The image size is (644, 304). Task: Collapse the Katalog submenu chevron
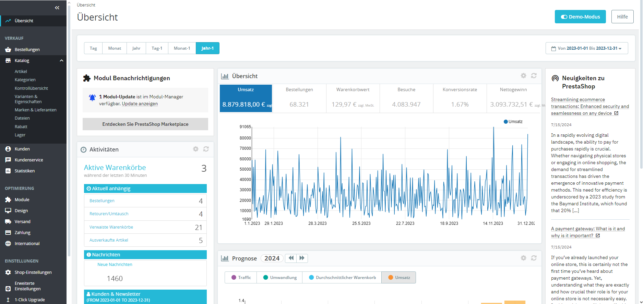pyautogui.click(x=62, y=61)
